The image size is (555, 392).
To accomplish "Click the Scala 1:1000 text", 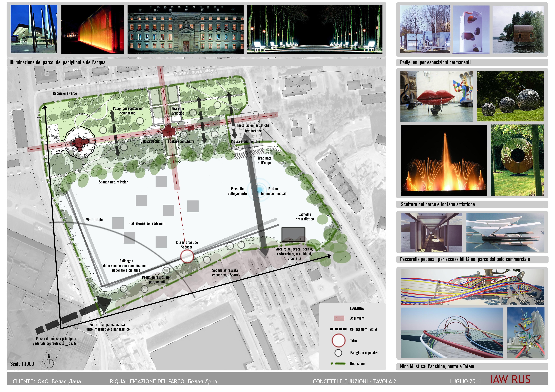I will 22,364.
